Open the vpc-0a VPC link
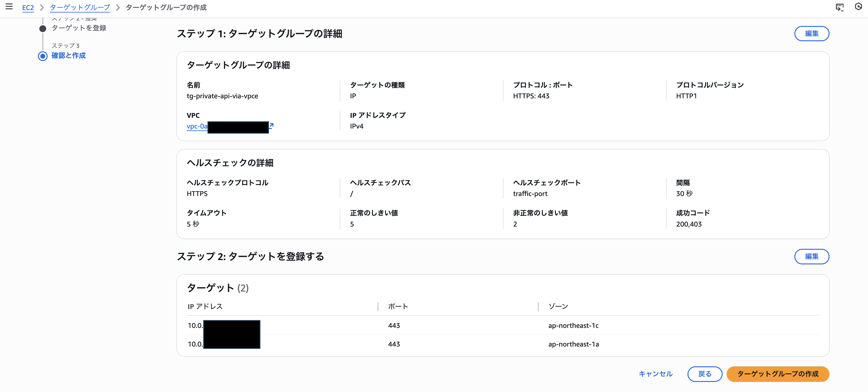The width and height of the screenshot is (868, 392). [197, 126]
